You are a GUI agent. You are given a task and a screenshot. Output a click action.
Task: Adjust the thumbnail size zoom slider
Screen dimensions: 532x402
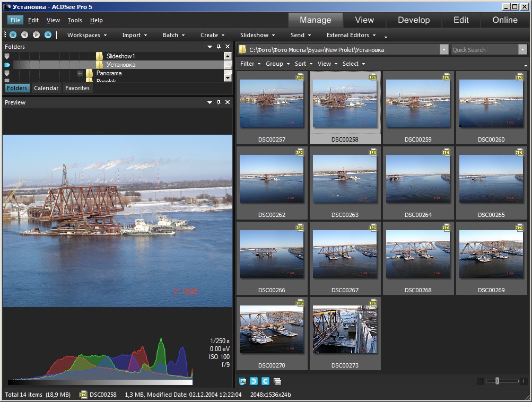[498, 381]
